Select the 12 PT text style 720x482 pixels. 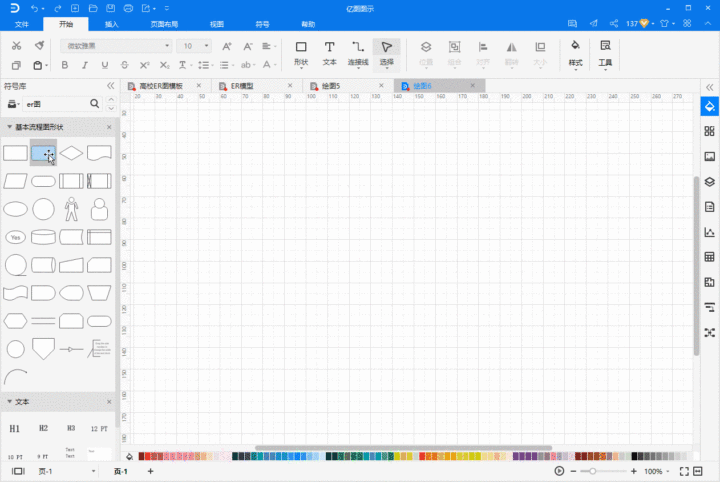click(x=99, y=429)
